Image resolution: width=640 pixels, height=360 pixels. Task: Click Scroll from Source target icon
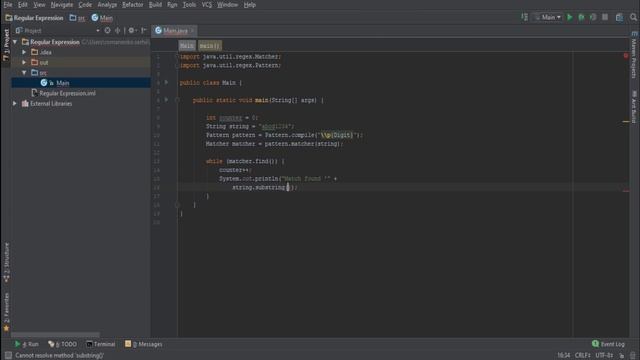[107, 30]
